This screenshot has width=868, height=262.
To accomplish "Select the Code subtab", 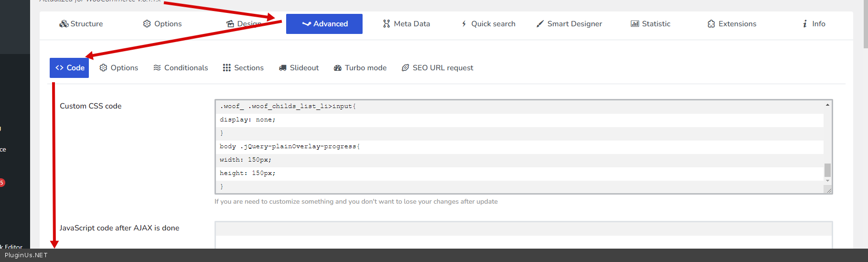I will 69,68.
